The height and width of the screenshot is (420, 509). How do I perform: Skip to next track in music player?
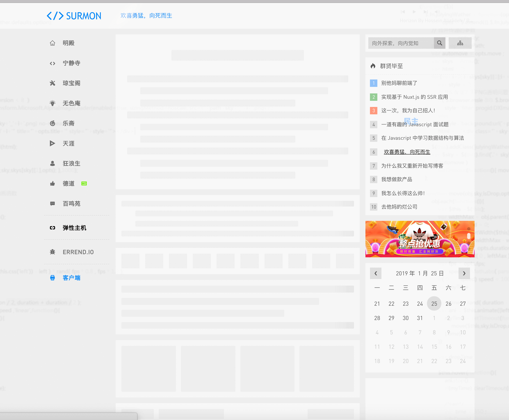click(x=426, y=12)
